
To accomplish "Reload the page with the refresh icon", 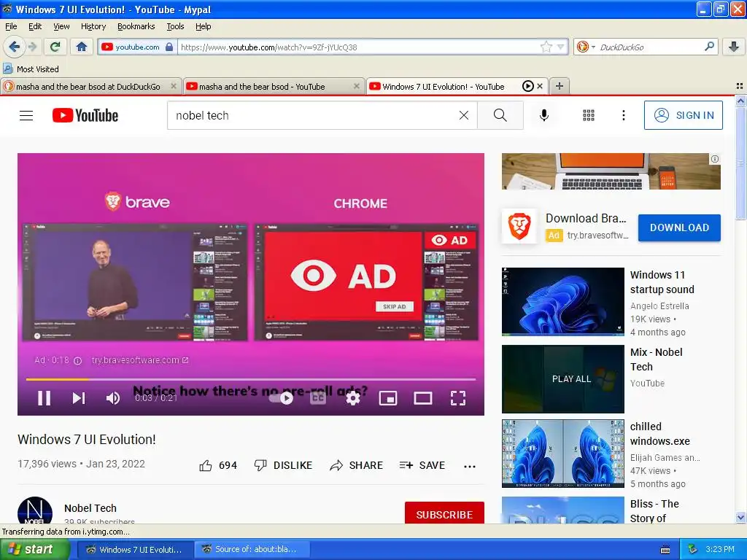I will coord(55,47).
